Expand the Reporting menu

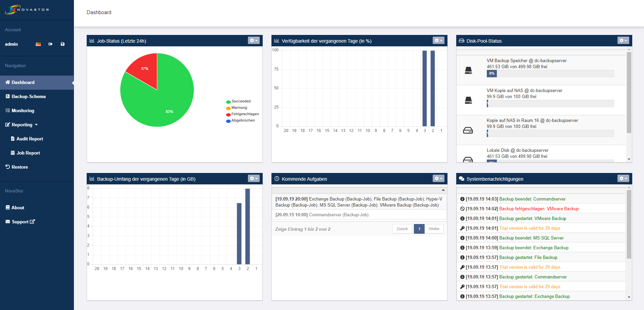point(22,125)
